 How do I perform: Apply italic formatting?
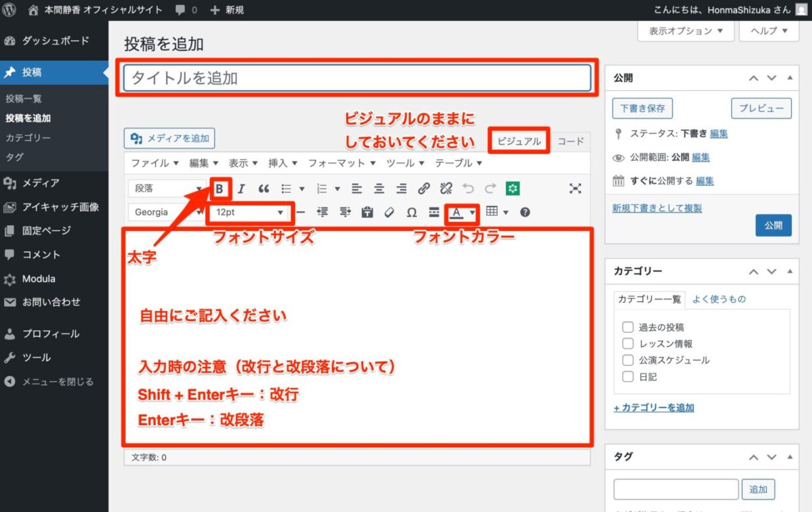click(x=241, y=189)
